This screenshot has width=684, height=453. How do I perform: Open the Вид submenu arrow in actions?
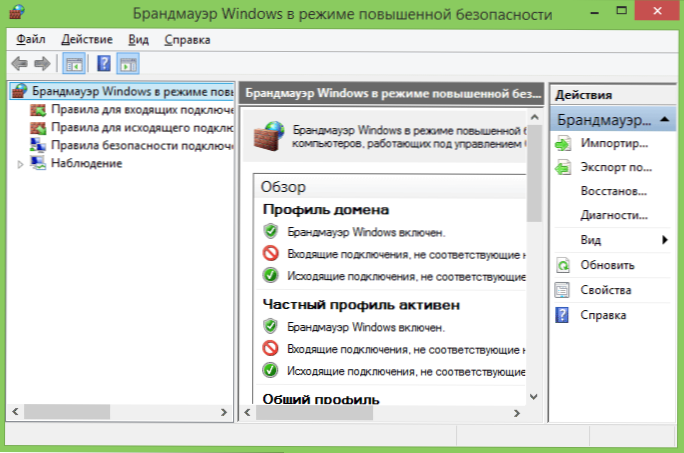click(664, 240)
